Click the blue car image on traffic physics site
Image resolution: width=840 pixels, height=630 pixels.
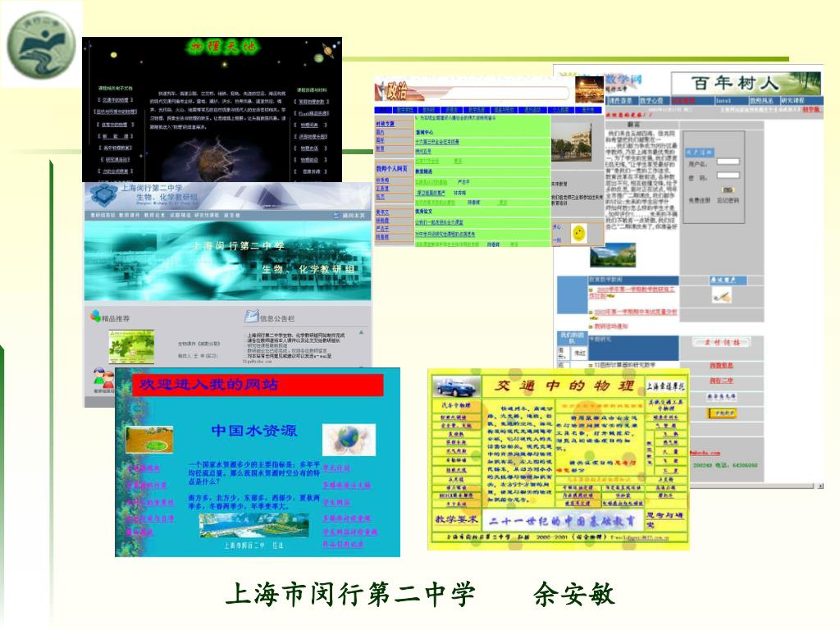(x=456, y=386)
